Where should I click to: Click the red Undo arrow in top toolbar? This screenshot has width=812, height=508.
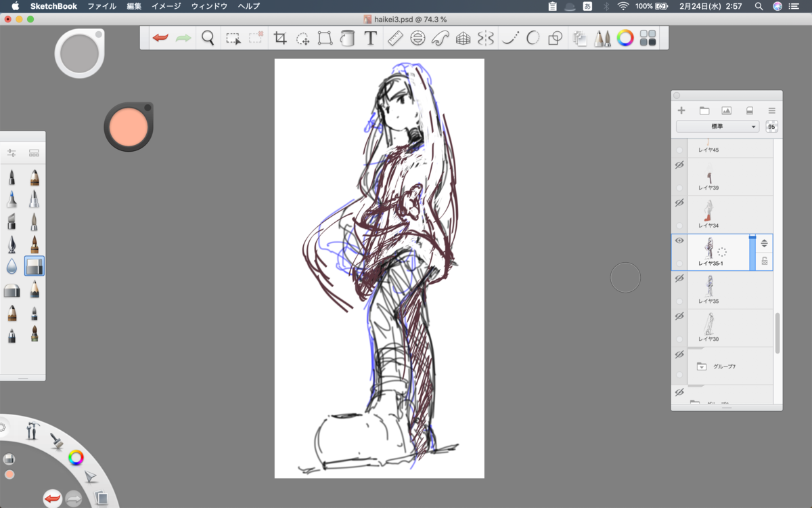[160, 38]
